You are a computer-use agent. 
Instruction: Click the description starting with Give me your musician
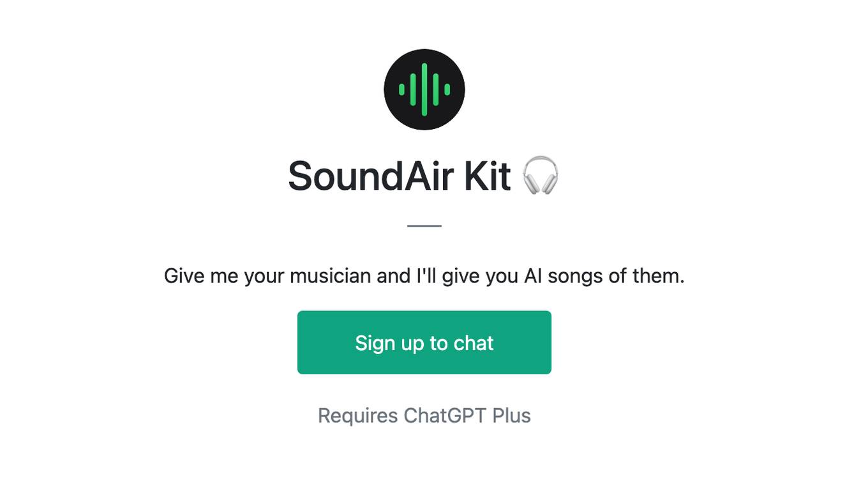424,276
